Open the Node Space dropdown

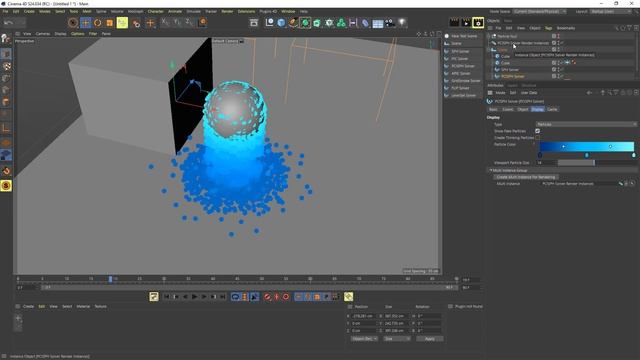[540, 11]
